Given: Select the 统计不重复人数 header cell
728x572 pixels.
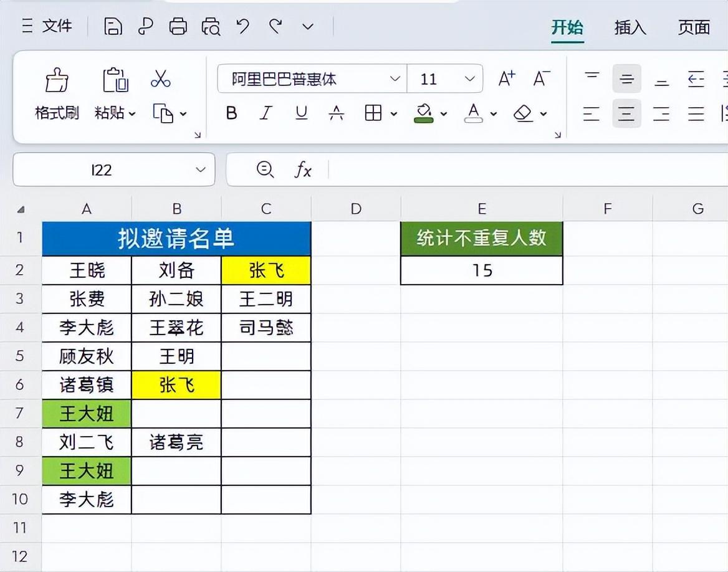Looking at the screenshot, I should pos(482,239).
